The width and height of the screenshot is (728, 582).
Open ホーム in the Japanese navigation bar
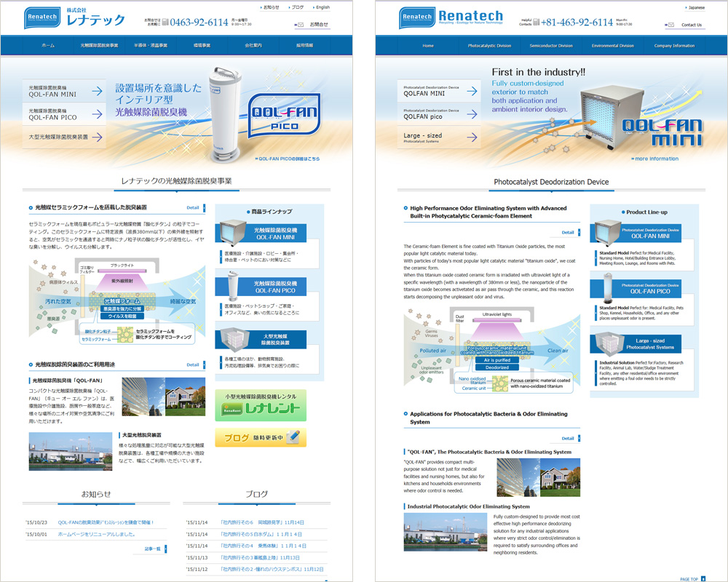click(x=48, y=46)
